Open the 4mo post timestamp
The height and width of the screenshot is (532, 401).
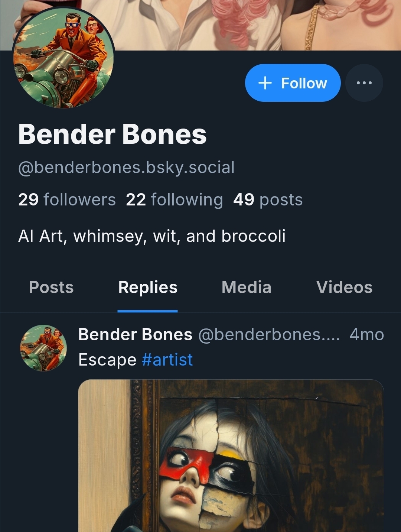(x=366, y=334)
